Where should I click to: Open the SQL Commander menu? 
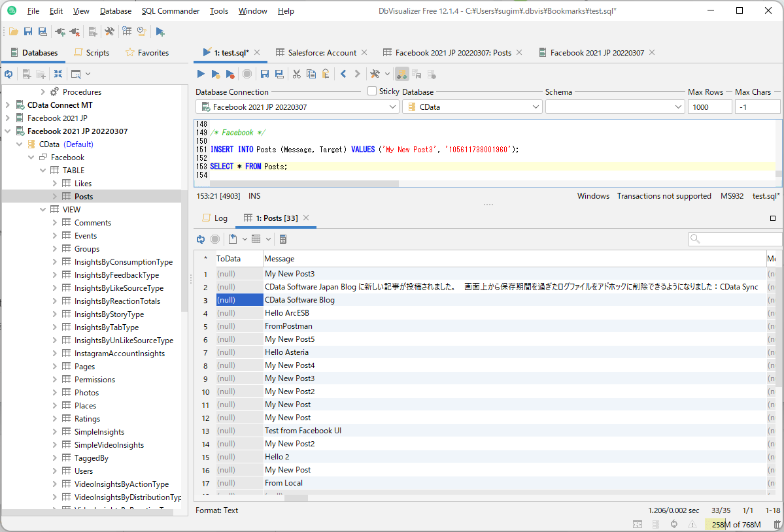click(x=170, y=11)
